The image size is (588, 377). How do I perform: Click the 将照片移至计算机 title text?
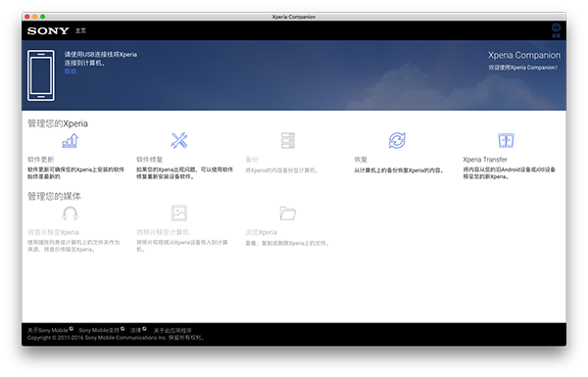pos(163,232)
